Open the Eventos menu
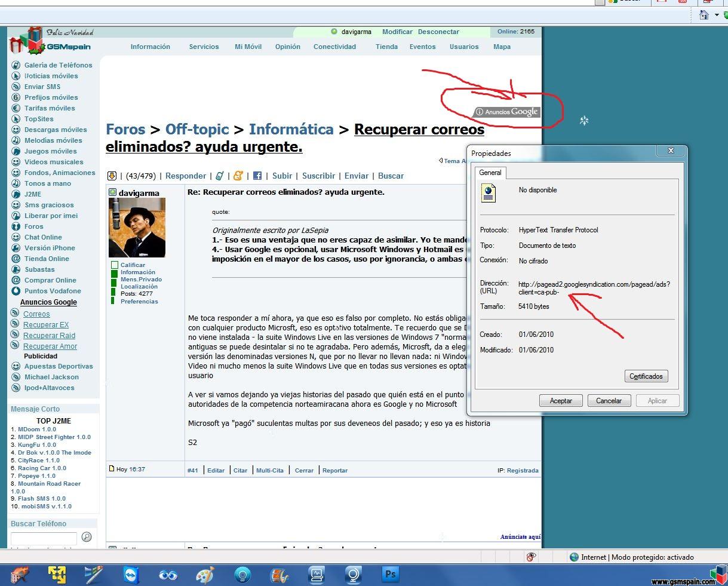Screen dimensions: 728x586 pyautogui.click(x=423, y=47)
